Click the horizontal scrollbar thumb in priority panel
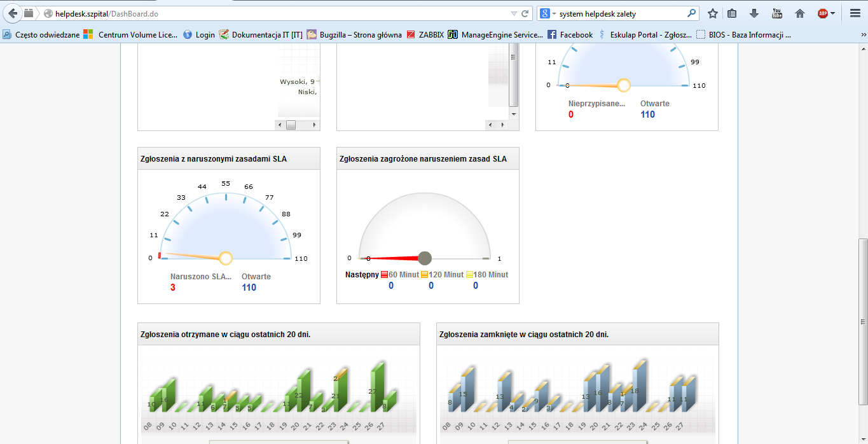Screen dimensions: 868x444 [291, 125]
